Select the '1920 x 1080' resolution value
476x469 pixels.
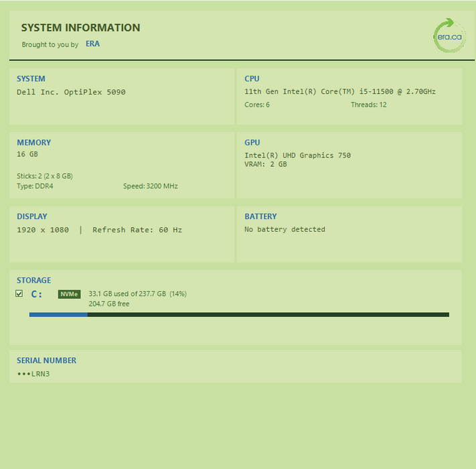pyautogui.click(x=43, y=230)
